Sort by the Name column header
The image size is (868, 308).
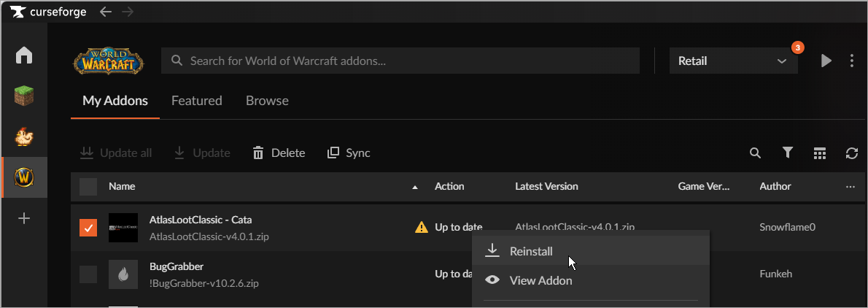pyautogui.click(x=122, y=187)
